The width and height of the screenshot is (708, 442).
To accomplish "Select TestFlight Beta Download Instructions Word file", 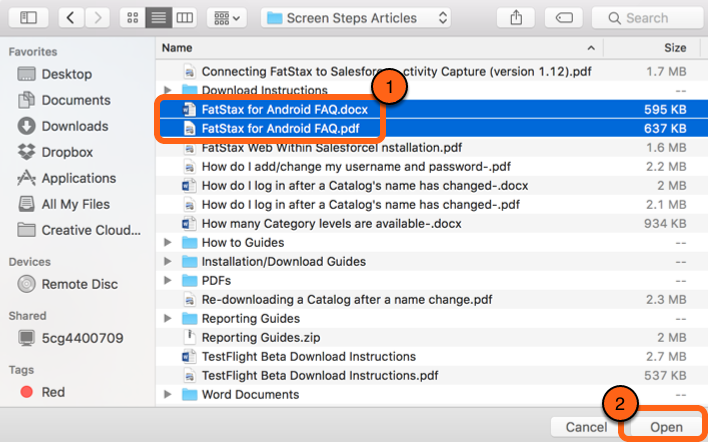I will click(x=308, y=356).
